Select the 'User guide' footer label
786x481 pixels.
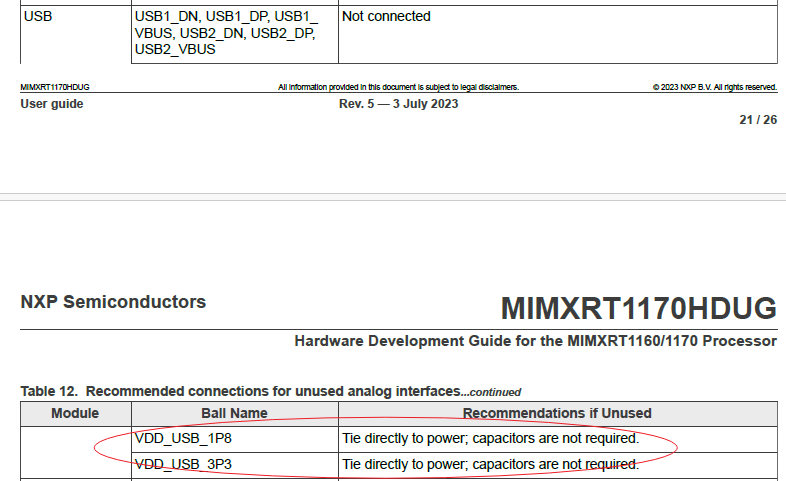(52, 104)
